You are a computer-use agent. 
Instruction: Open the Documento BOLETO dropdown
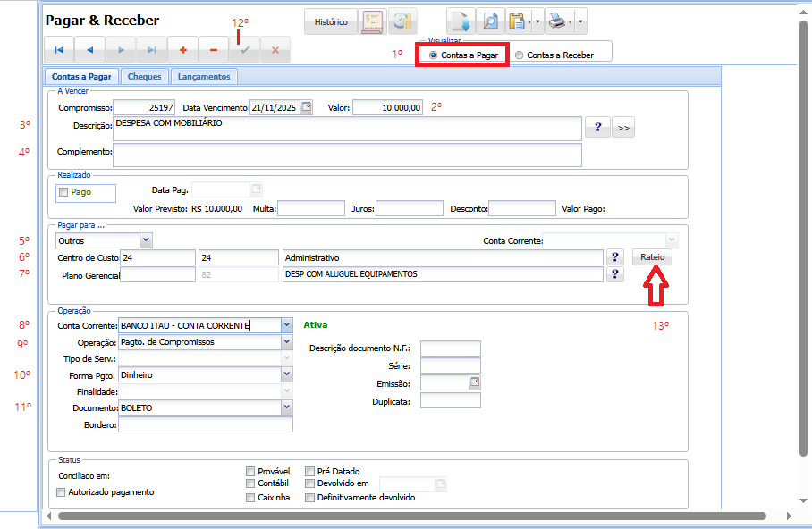pos(286,407)
